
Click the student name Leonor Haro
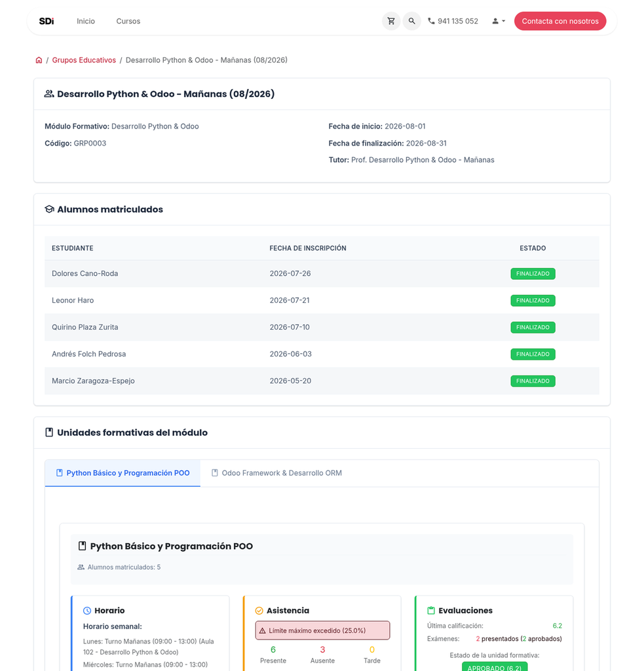click(73, 300)
